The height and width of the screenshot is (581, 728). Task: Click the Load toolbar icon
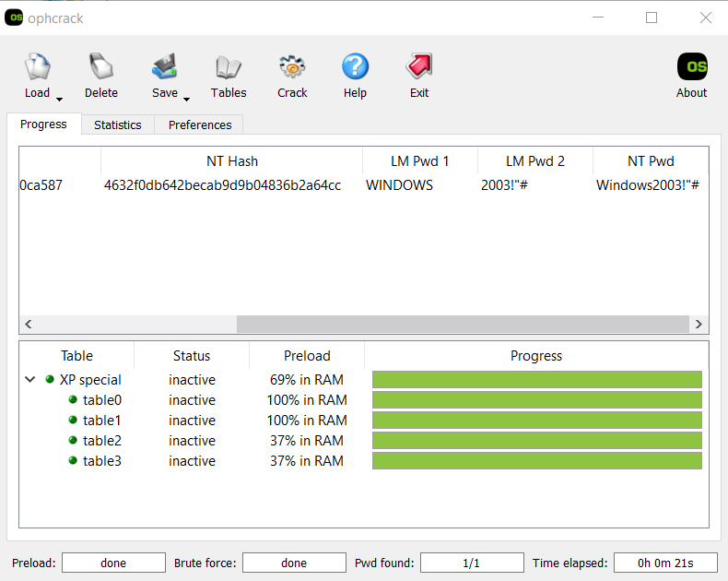[x=37, y=66]
